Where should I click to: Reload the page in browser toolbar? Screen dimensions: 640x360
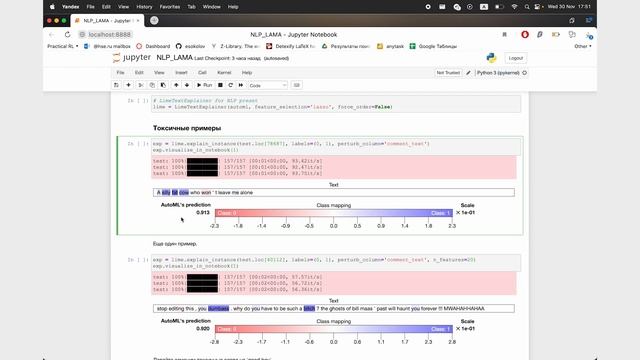67,34
